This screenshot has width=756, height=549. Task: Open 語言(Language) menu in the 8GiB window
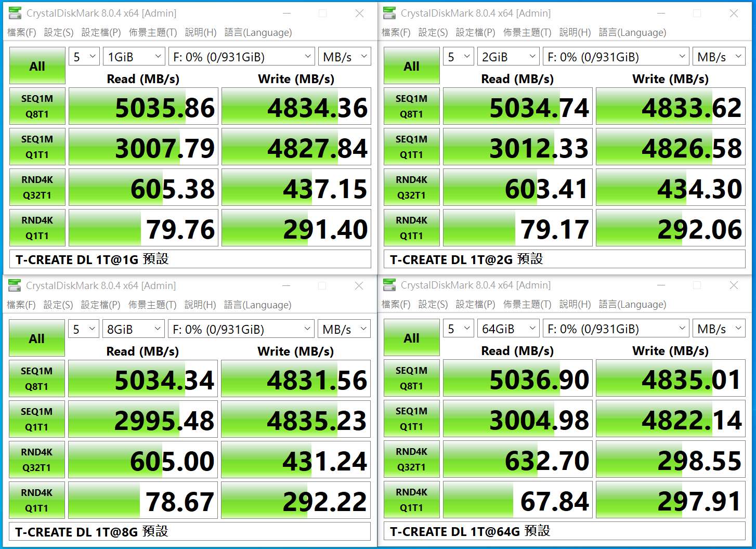257,305
